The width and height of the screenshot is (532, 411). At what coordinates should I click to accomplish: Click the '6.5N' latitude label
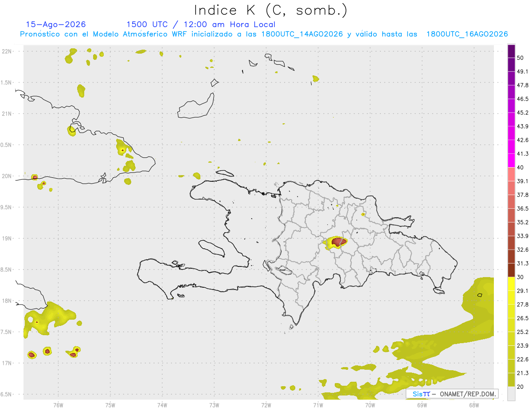point(6,395)
